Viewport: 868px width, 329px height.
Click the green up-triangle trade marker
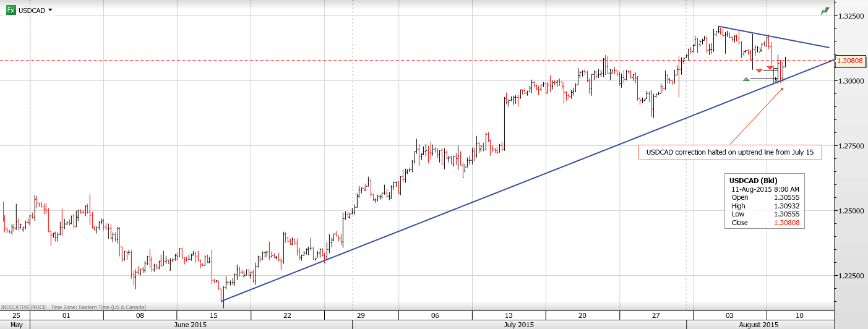click(746, 79)
